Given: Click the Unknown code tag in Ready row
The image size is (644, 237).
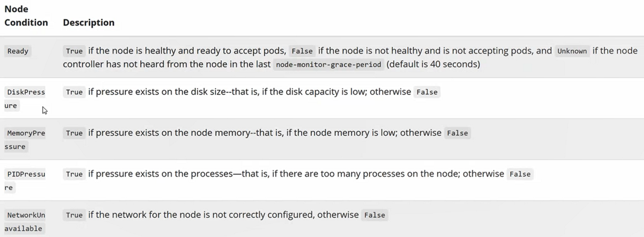Looking at the screenshot, I should [x=572, y=51].
